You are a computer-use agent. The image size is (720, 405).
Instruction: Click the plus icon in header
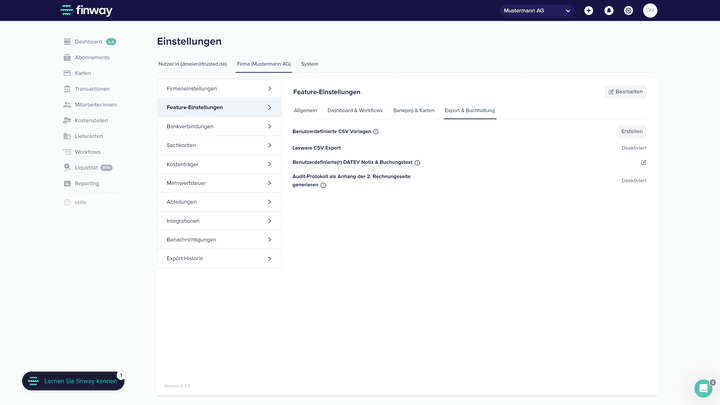click(x=589, y=11)
